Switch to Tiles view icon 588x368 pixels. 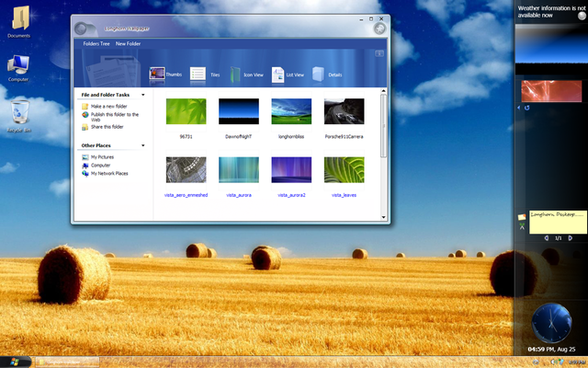(198, 74)
